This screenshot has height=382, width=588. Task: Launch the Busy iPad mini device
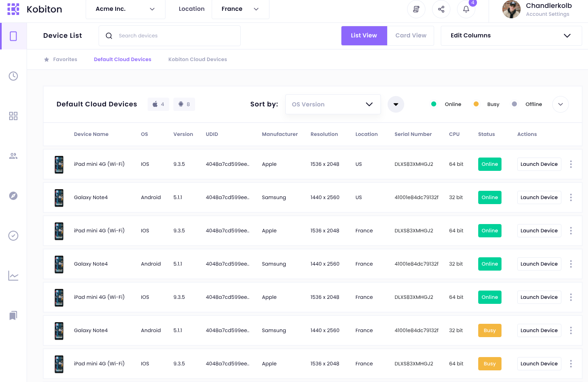pos(539,364)
